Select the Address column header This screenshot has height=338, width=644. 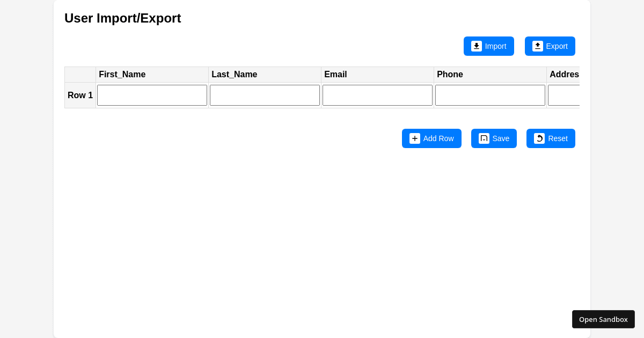[x=563, y=75]
